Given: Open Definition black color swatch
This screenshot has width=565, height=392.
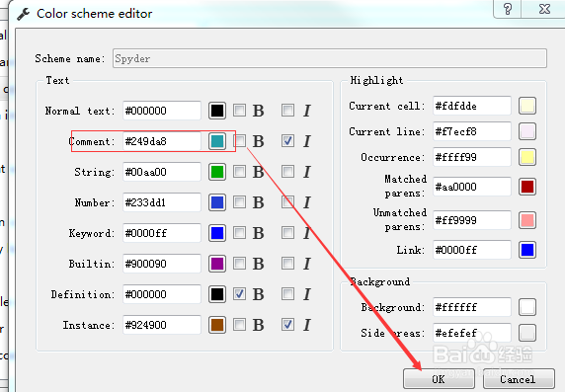Looking at the screenshot, I should [x=217, y=294].
